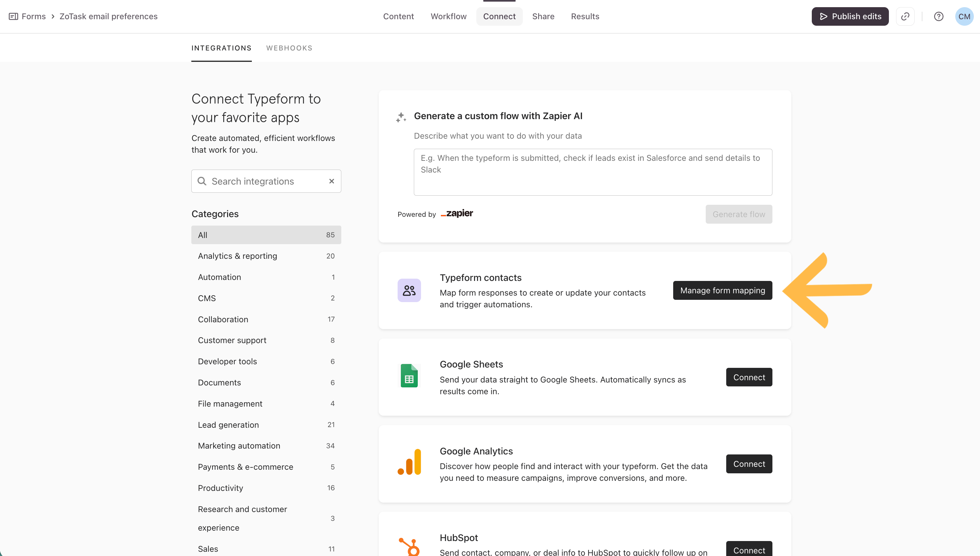Focus the Search integrations field
980x556 pixels.
coord(263,181)
